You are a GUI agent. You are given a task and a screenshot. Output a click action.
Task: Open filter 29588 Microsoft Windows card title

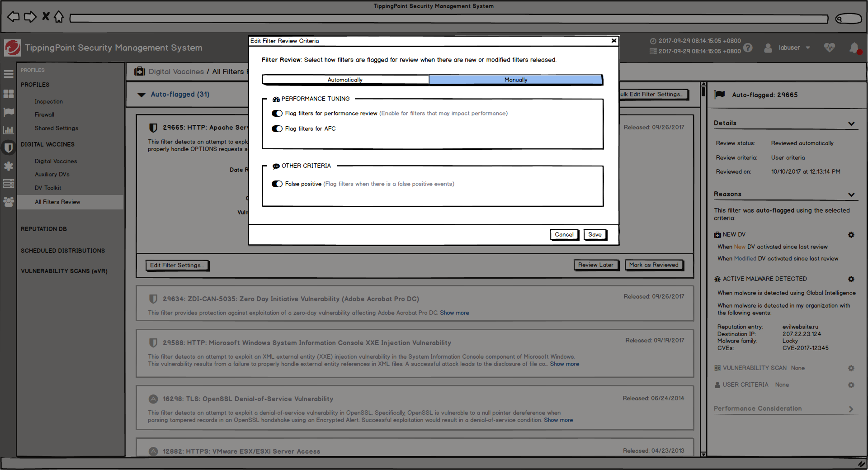click(307, 343)
